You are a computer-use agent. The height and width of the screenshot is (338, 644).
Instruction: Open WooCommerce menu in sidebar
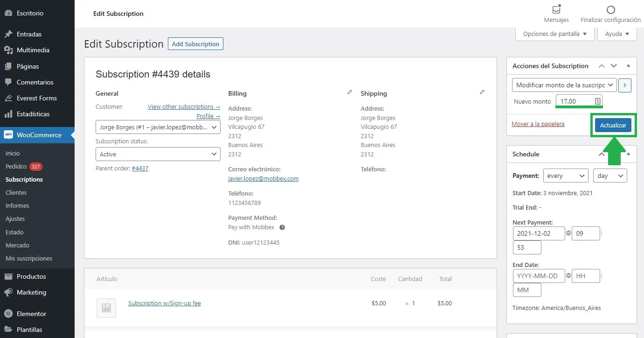tap(37, 135)
